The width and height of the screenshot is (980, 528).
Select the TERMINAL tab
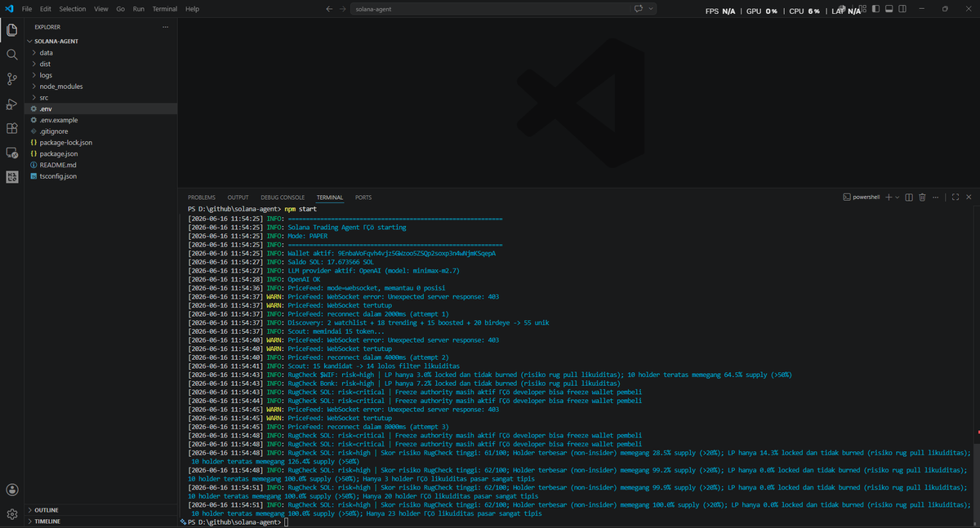(x=330, y=197)
